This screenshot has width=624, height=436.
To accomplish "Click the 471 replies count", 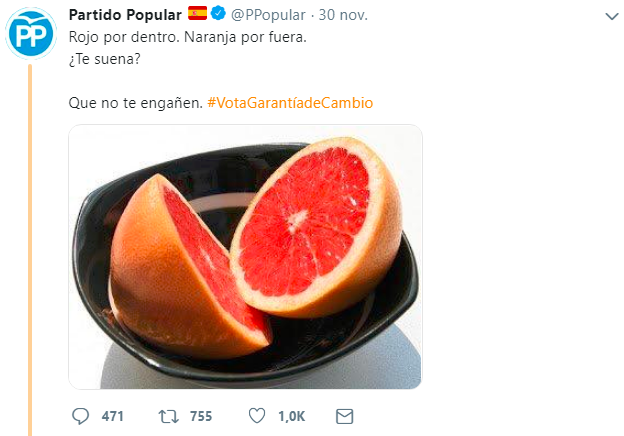I will [110, 415].
